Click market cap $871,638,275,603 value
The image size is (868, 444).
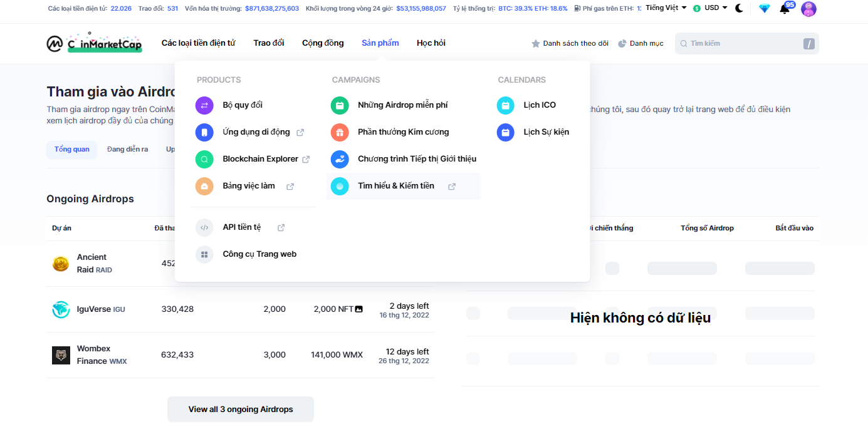click(x=272, y=9)
